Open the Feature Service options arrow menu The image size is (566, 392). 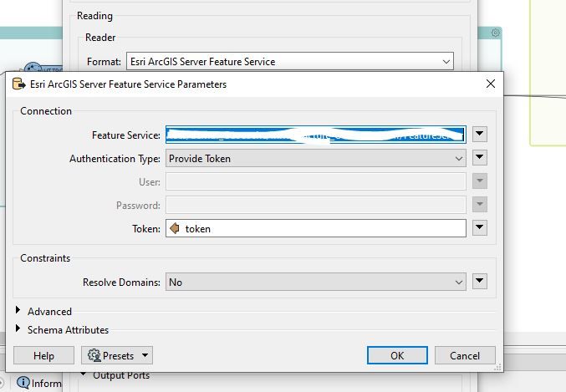[x=480, y=134]
